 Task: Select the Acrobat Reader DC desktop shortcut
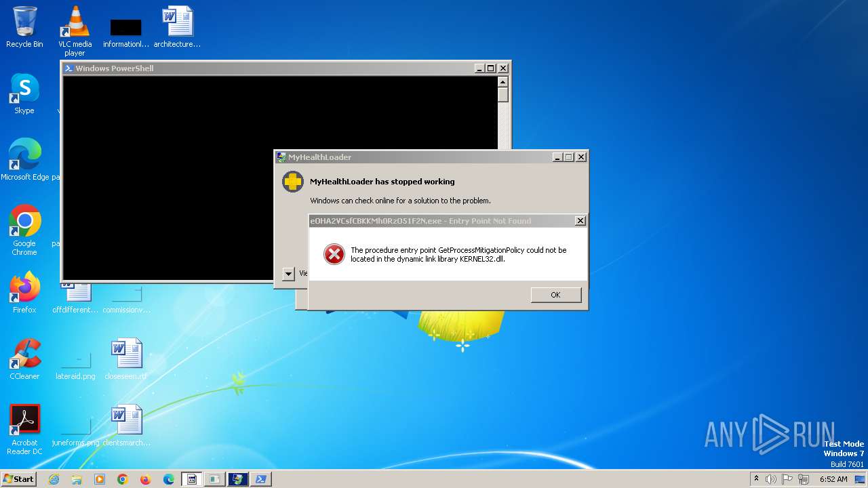[24, 430]
